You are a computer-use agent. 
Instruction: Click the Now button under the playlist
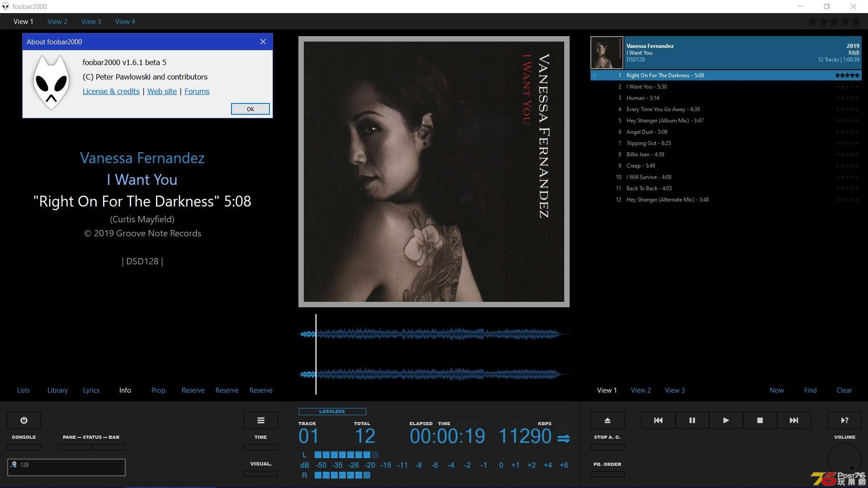tap(777, 390)
